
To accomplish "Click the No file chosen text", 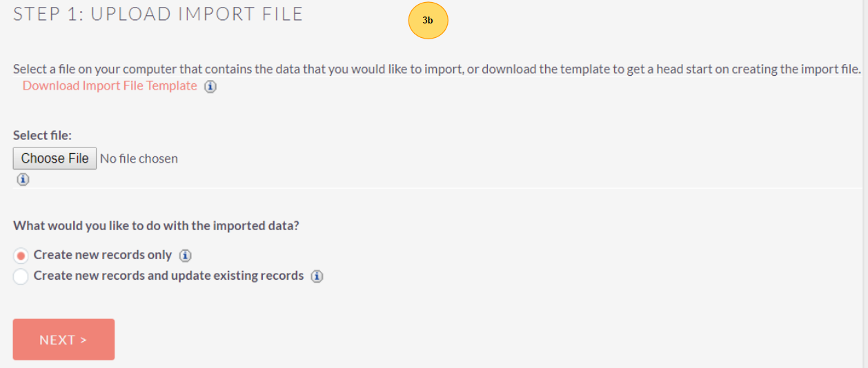I will coord(139,159).
